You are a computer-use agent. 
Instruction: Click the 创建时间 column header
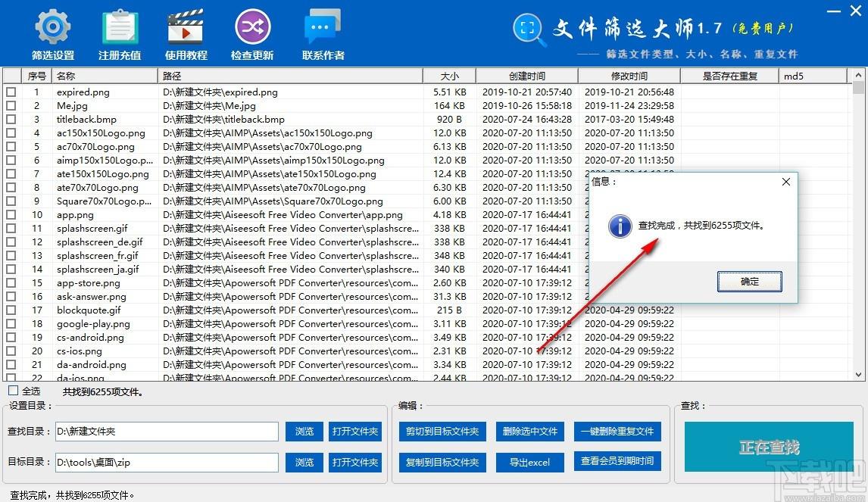pos(527,76)
